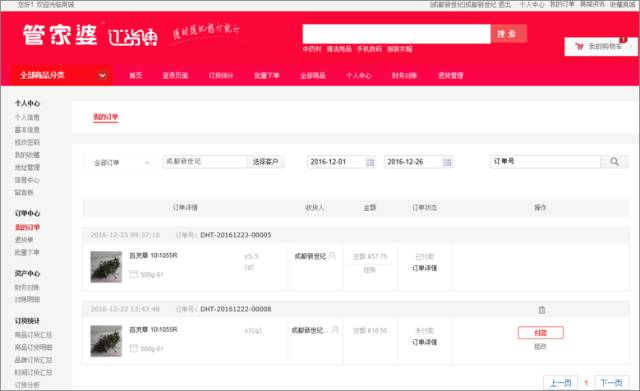640x391 pixels.
Task: Click the 管家婆 logo
Action: pyautogui.click(x=60, y=35)
